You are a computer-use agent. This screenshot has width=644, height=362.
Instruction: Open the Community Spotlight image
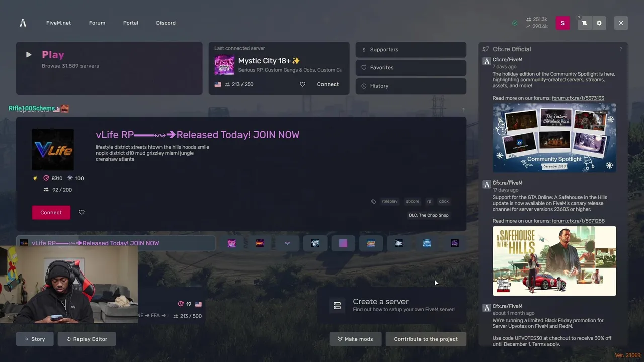(554, 138)
